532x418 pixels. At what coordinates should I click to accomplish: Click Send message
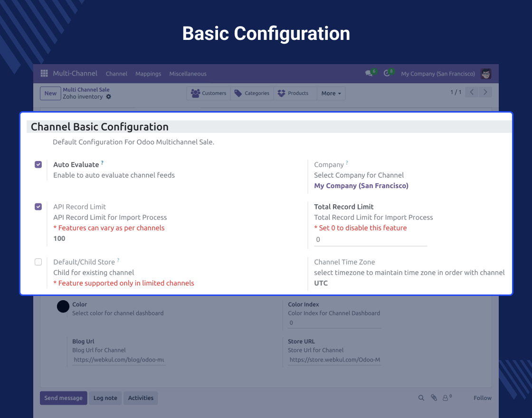coord(64,398)
